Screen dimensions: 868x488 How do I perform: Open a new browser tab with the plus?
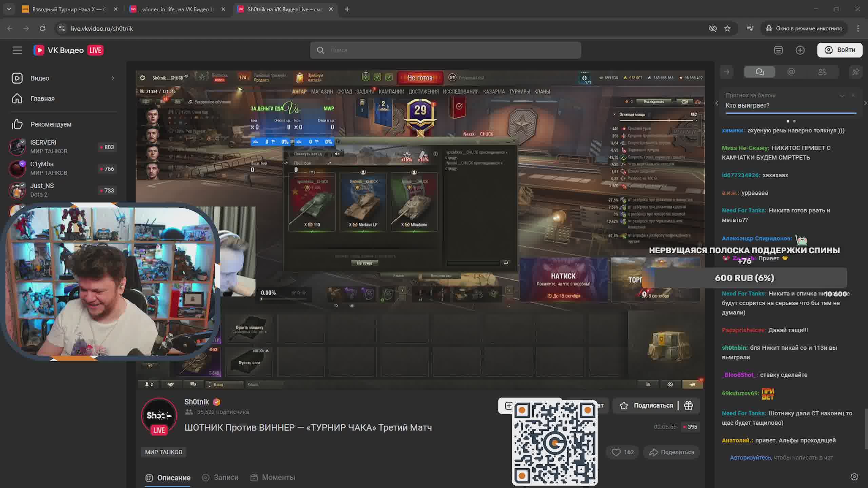point(347,9)
